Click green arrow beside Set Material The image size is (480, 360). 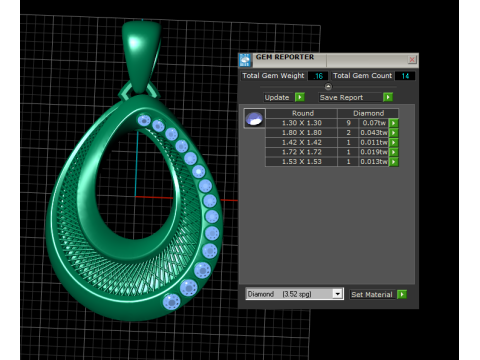(402, 294)
